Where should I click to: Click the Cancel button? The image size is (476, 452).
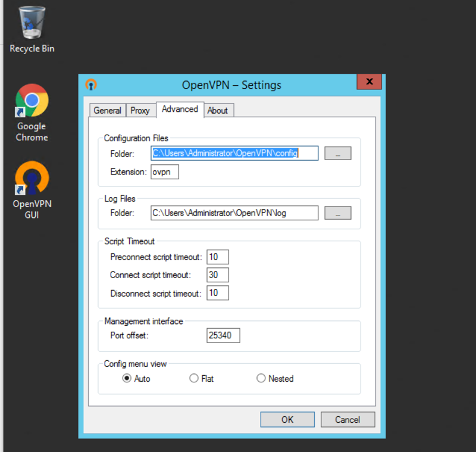coord(347,419)
